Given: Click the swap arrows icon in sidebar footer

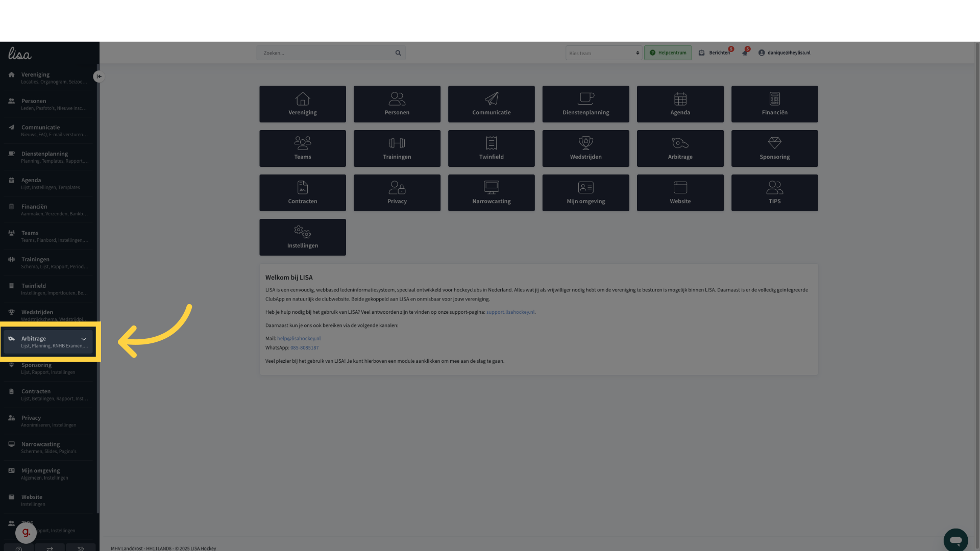Looking at the screenshot, I should pyautogui.click(x=50, y=548).
